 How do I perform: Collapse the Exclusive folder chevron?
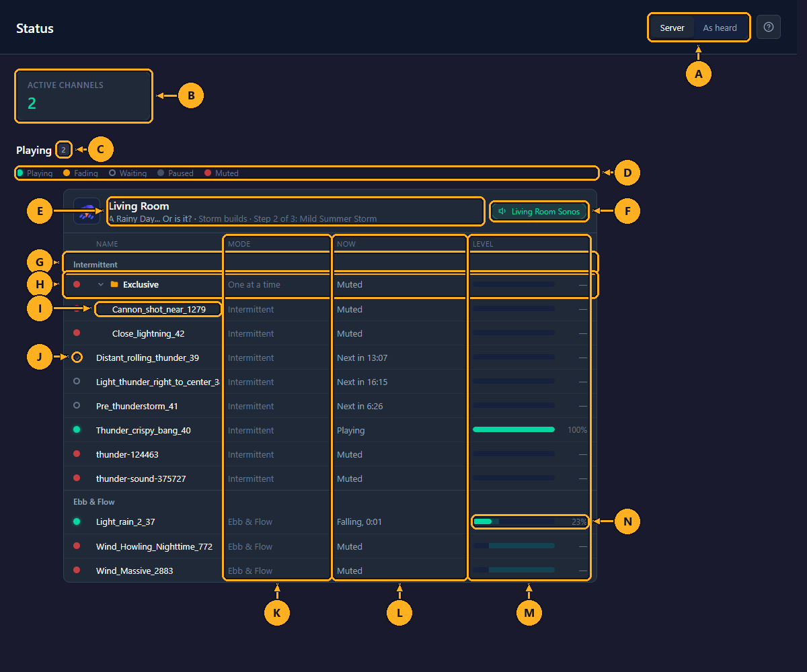click(101, 284)
